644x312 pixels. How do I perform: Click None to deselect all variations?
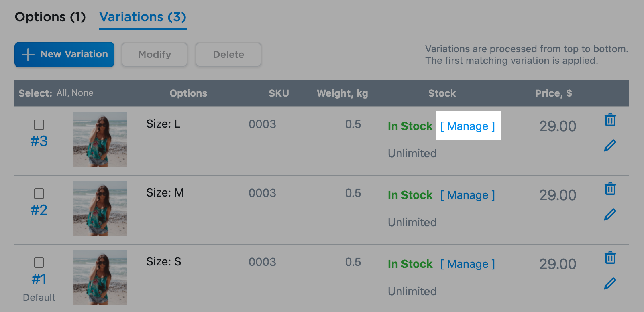[83, 93]
